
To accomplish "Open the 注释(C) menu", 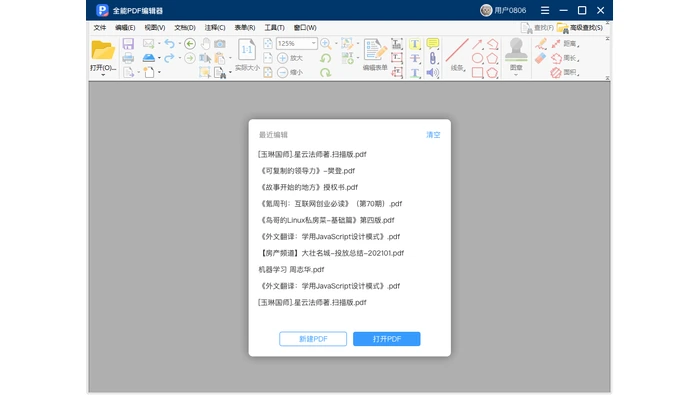I will (215, 28).
